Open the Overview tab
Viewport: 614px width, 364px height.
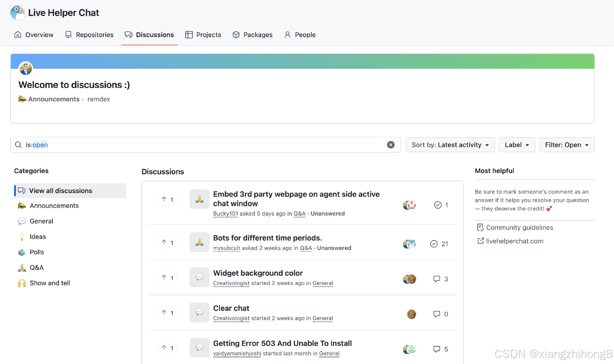pyautogui.click(x=34, y=35)
